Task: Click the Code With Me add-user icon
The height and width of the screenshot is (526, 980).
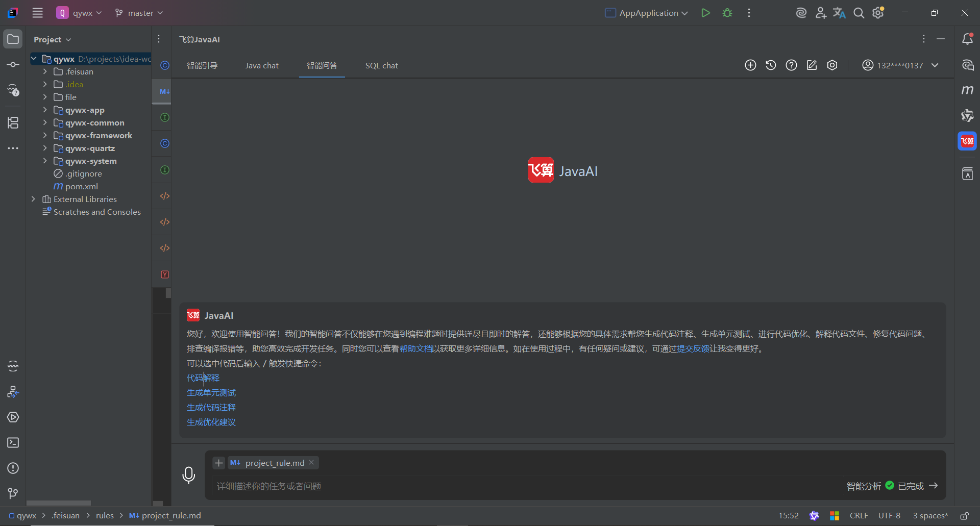Action: [x=820, y=13]
